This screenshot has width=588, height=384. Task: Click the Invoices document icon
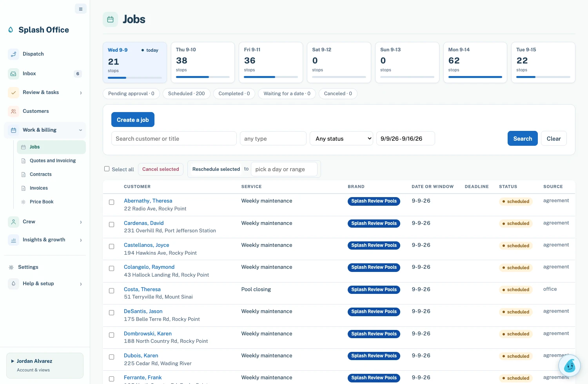click(23, 188)
